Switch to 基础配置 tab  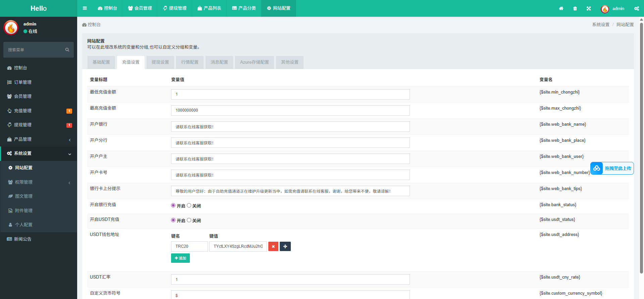[101, 62]
